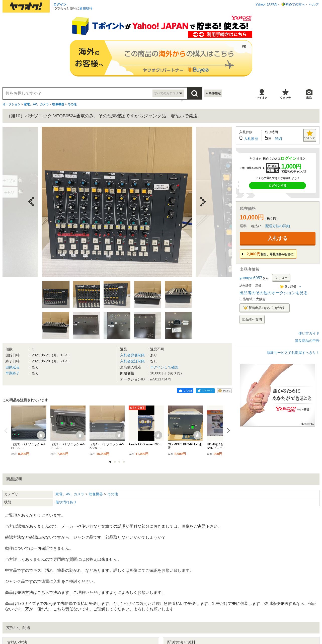Advance recommended items carousel right arrow

click(228, 431)
